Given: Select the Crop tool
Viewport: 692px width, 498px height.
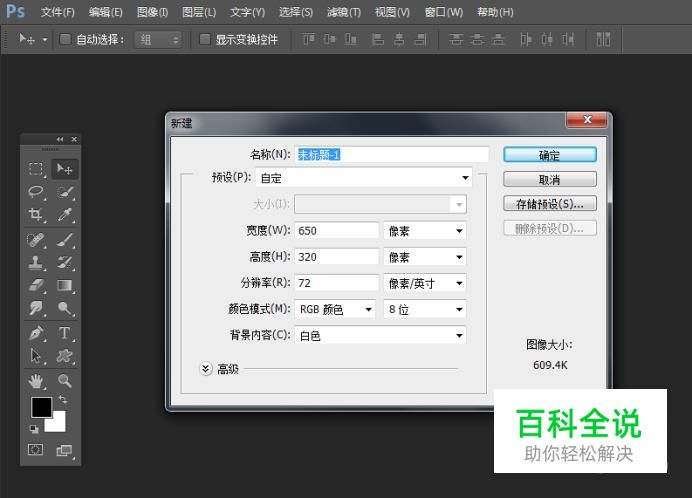Looking at the screenshot, I should click(36, 215).
